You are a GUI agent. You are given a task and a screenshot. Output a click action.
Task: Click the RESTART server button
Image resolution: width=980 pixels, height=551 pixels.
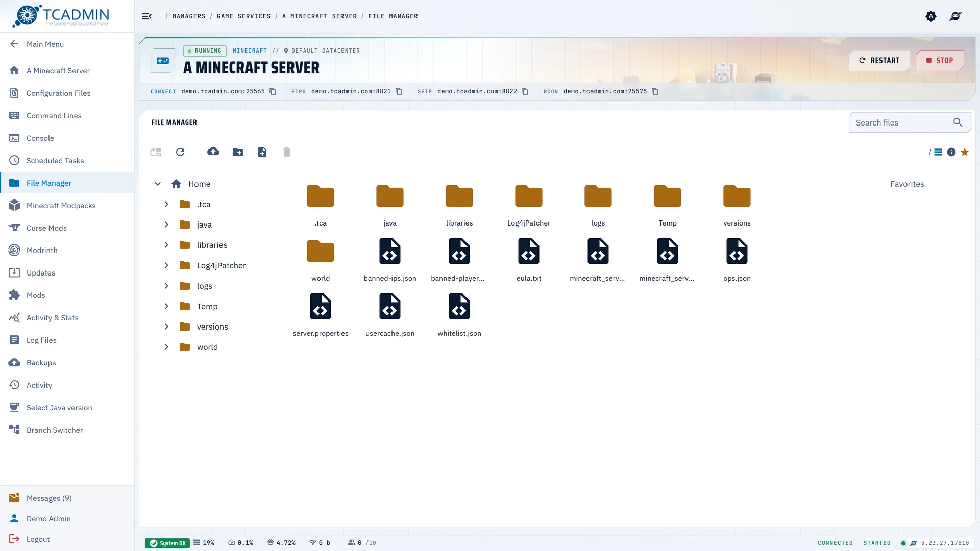(879, 60)
